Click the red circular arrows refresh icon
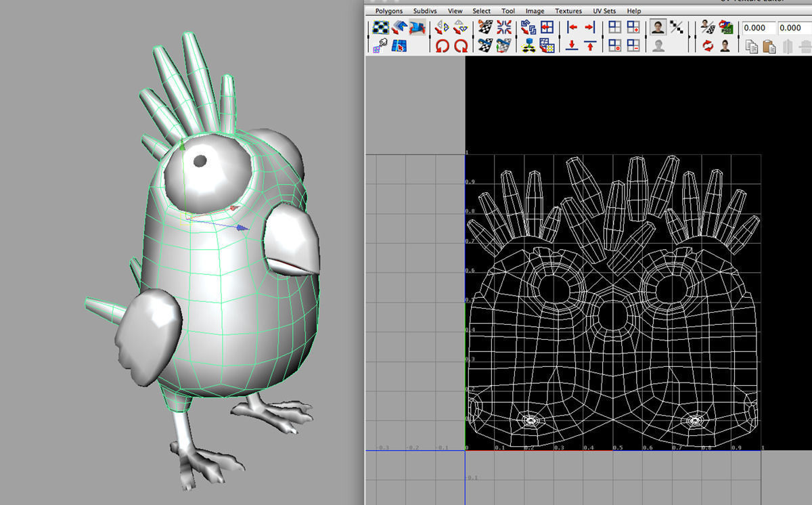 [707, 45]
